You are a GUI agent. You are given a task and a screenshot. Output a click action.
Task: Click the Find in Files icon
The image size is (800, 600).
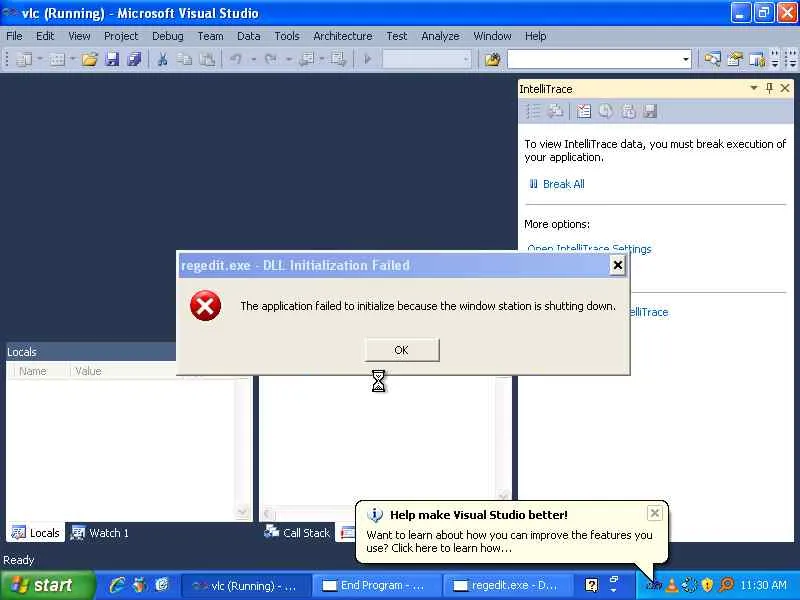coord(492,60)
